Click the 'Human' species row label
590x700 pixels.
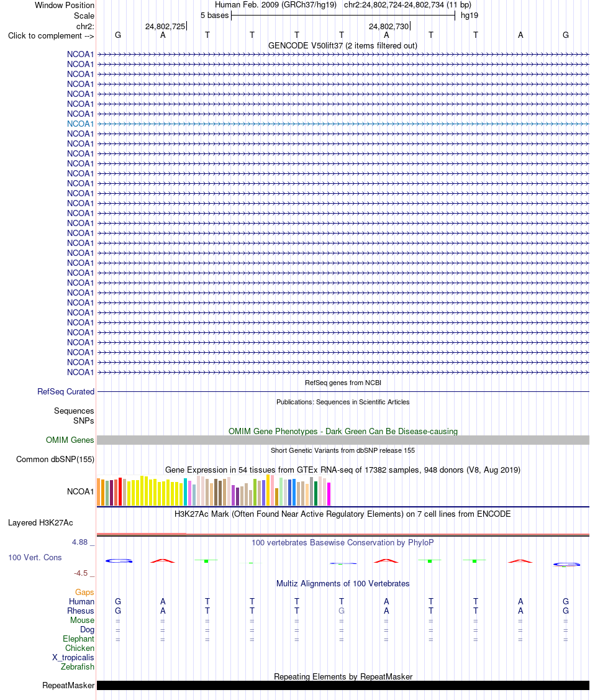click(x=82, y=601)
